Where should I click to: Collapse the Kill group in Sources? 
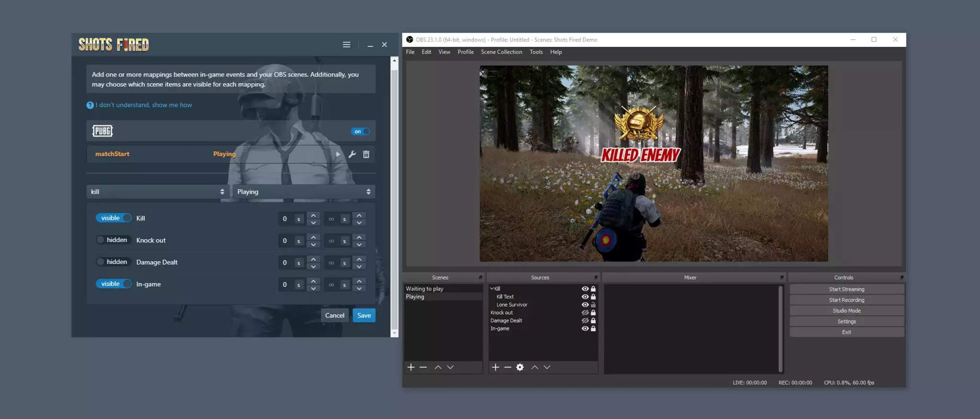(x=492, y=289)
